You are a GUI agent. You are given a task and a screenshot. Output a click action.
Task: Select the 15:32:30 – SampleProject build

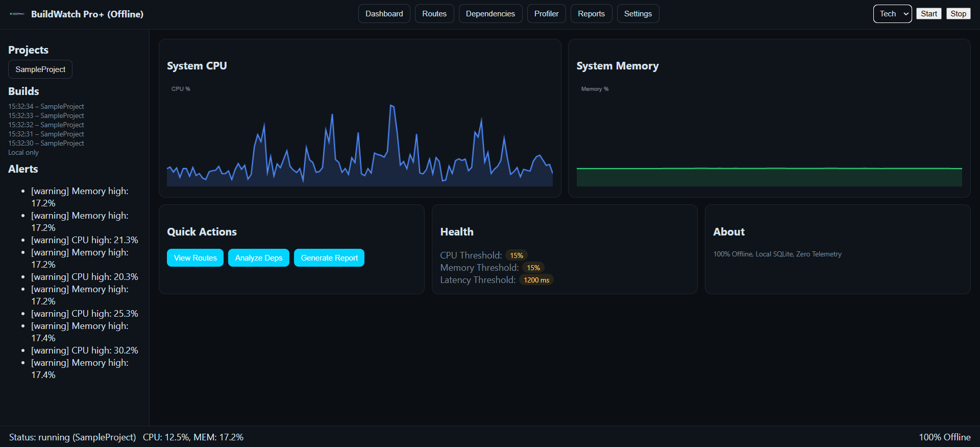(x=46, y=143)
